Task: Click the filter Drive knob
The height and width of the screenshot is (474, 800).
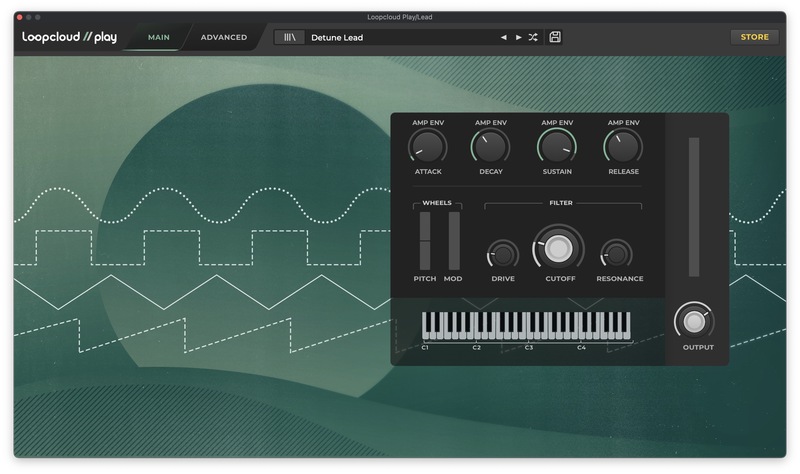Action: pyautogui.click(x=503, y=254)
